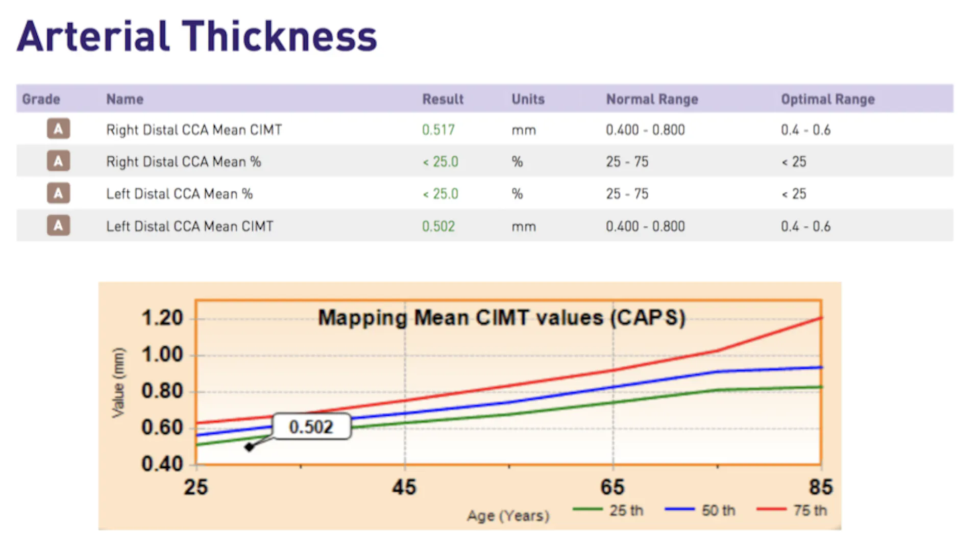
Task: Click grade A badge for Left Distal CCA Mean %
Action: 59,193
